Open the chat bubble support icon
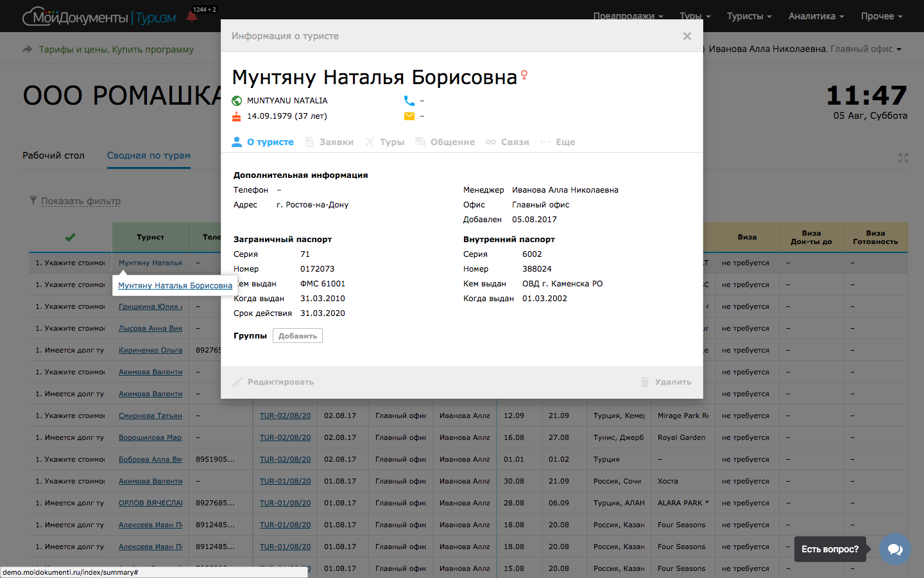Image resolution: width=924 pixels, height=578 pixels. click(894, 549)
